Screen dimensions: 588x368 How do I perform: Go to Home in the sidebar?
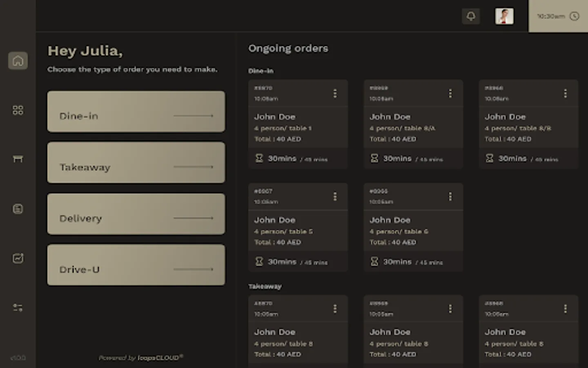pos(18,61)
